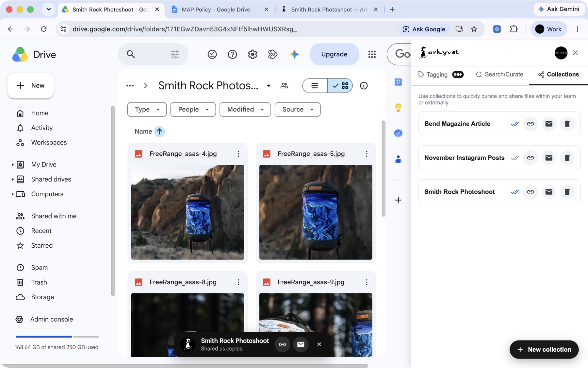This screenshot has height=368, width=588.
Task: Copy link for November Instagram Posts collection
Action: [530, 158]
